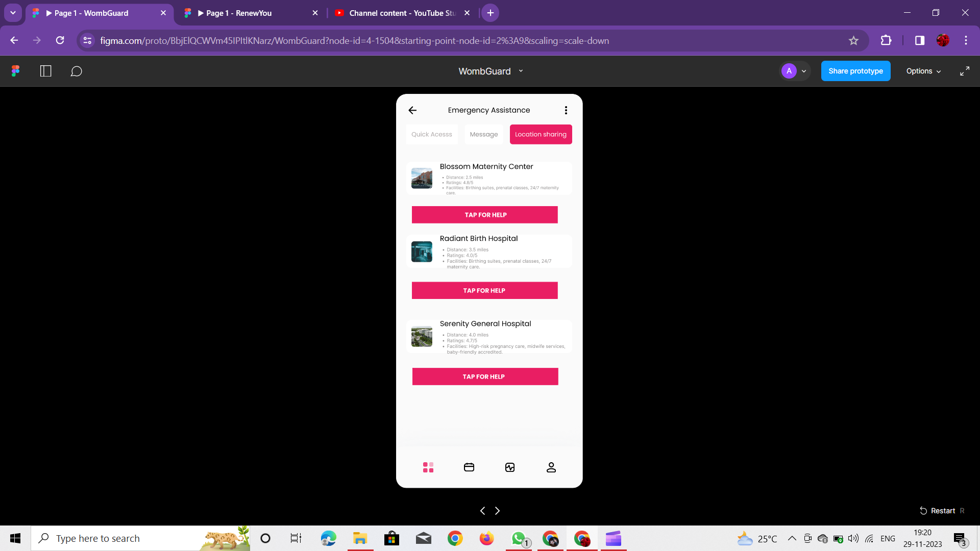980x551 pixels.
Task: Open the Options dropdown menu
Action: 923,71
